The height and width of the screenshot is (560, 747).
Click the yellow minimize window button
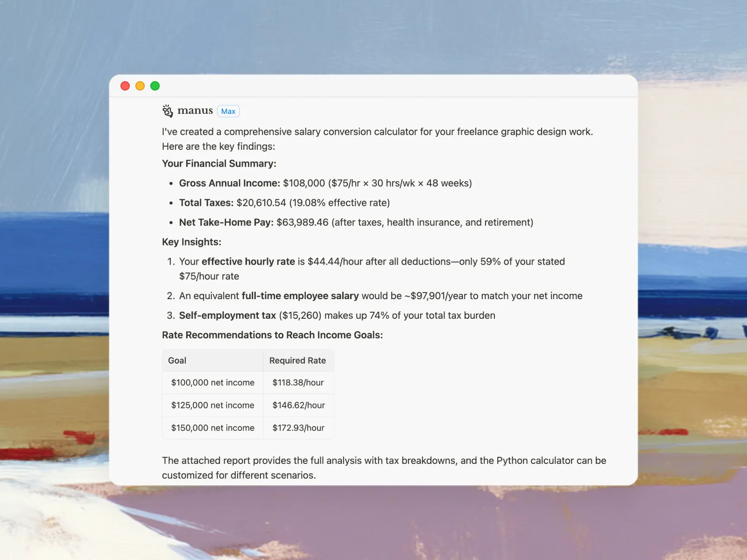coord(140,86)
